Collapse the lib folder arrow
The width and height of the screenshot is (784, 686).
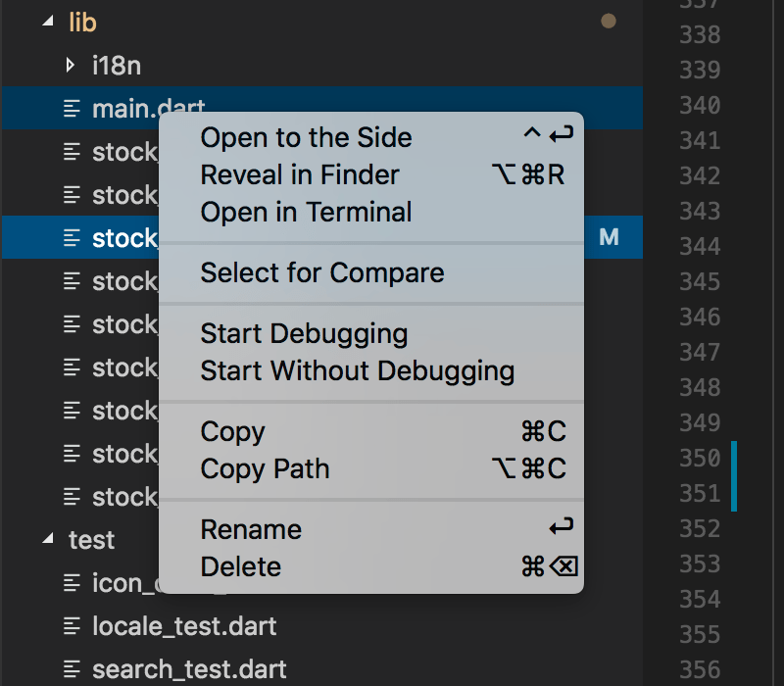click(48, 23)
